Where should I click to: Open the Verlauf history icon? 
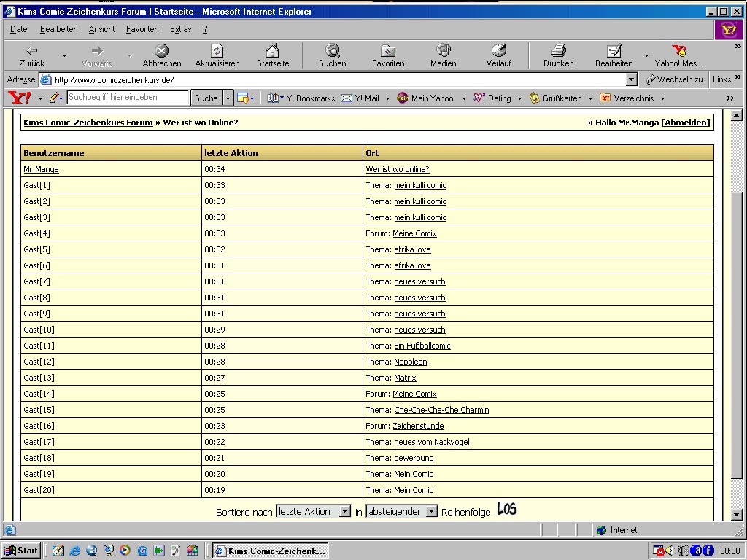(x=499, y=51)
